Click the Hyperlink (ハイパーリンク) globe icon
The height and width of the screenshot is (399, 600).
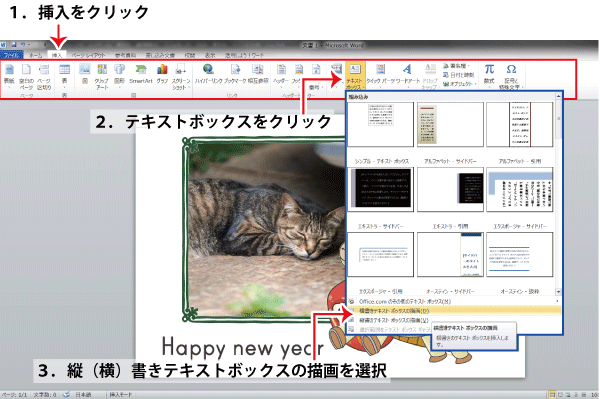tap(208, 69)
